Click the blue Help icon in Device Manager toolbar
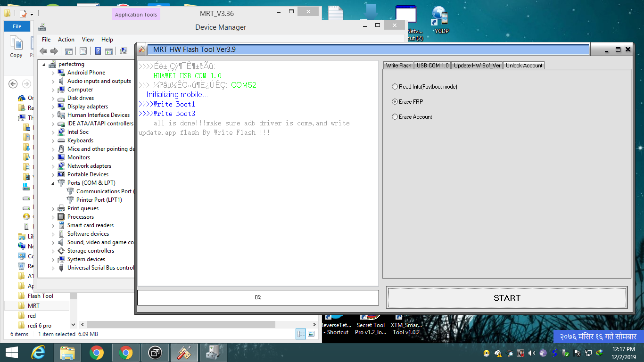Viewport: 644px width, 362px height. [x=98, y=51]
